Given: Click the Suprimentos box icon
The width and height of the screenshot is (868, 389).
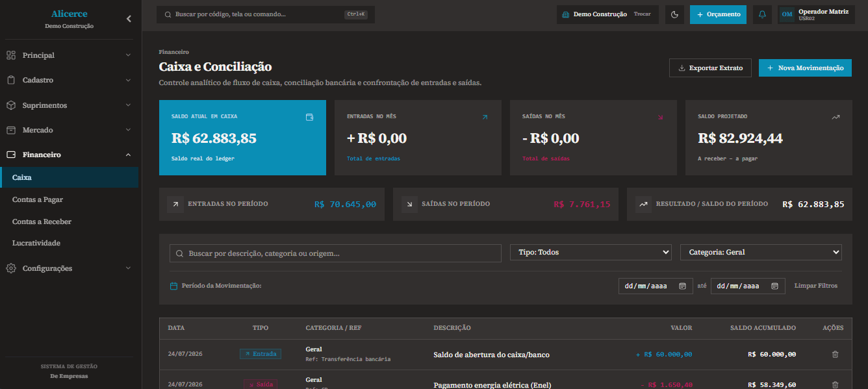Looking at the screenshot, I should tap(10, 105).
